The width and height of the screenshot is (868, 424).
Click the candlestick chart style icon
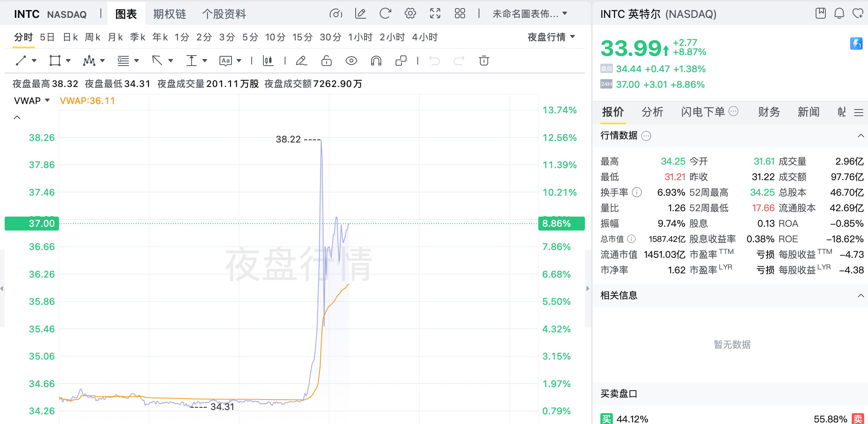tap(268, 61)
